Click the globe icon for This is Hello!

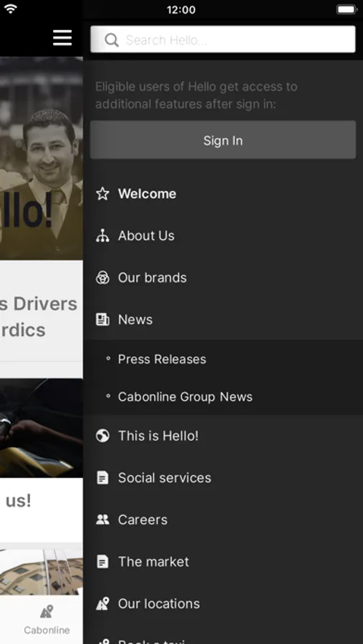pos(102,436)
